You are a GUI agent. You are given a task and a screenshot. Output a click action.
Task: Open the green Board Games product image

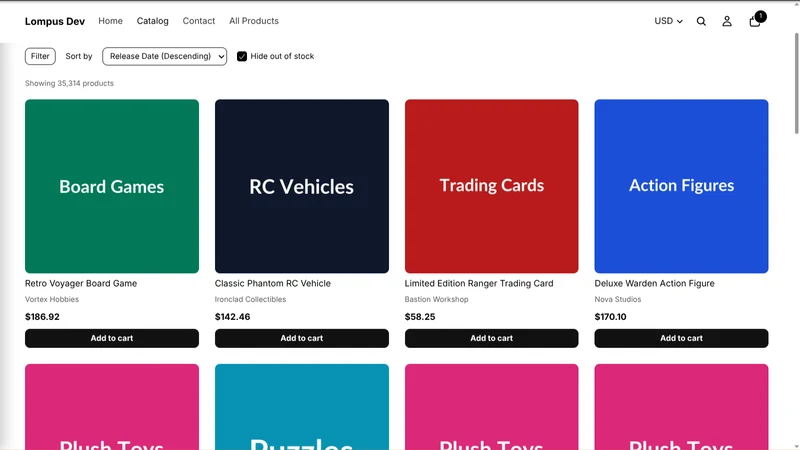pyautogui.click(x=112, y=186)
